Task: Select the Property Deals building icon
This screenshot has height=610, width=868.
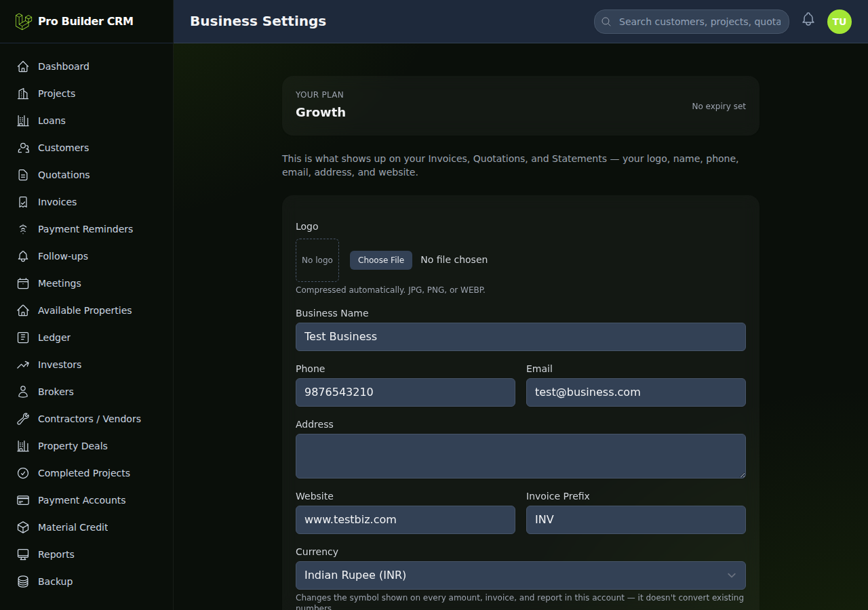Action: click(23, 446)
